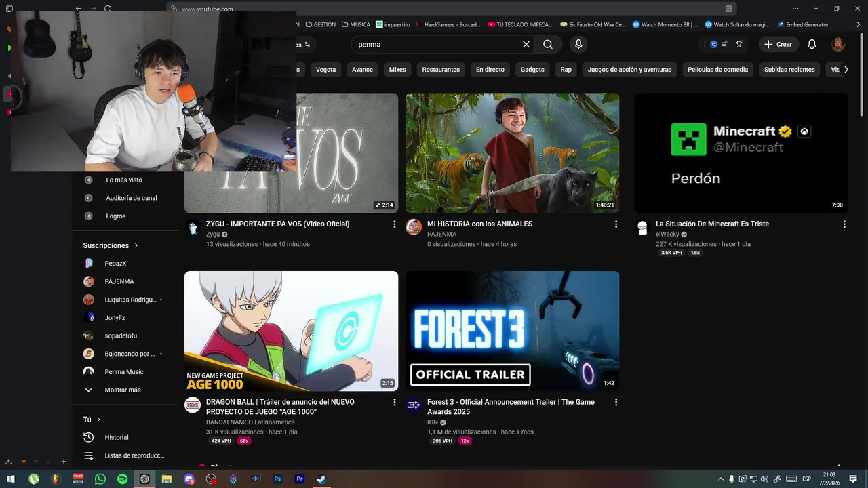
Task: Select the Vegeta filter chip
Action: click(x=325, y=69)
